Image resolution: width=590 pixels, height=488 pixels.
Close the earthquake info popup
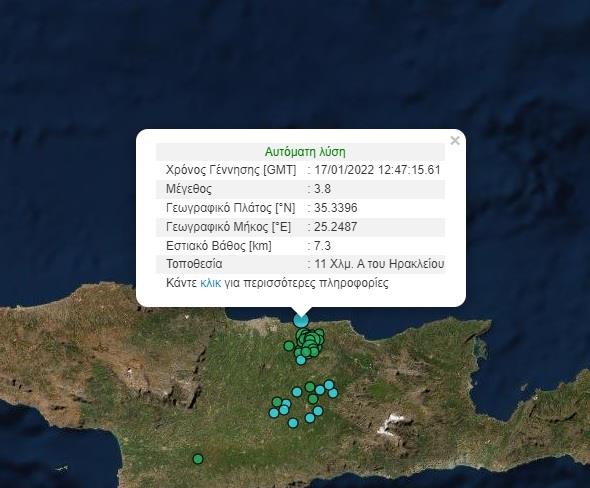[455, 141]
